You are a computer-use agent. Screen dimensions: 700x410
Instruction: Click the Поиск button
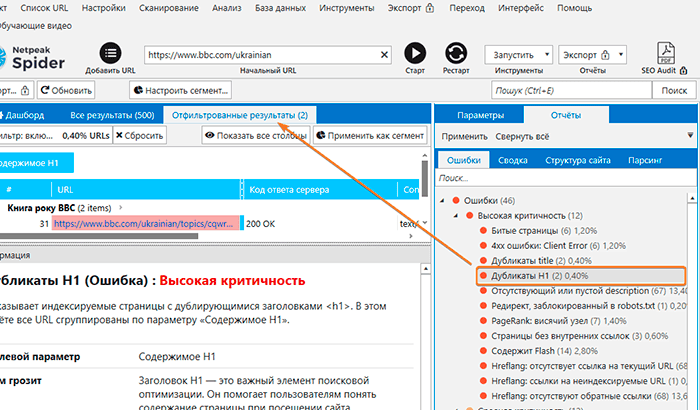point(674,90)
